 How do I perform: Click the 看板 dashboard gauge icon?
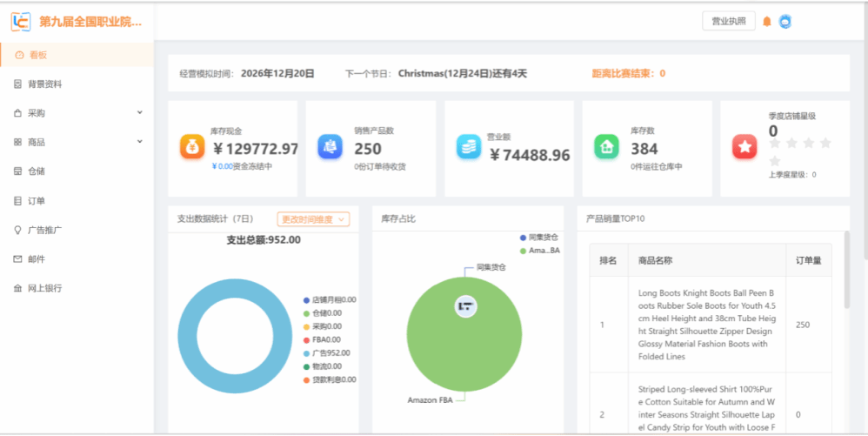click(19, 55)
